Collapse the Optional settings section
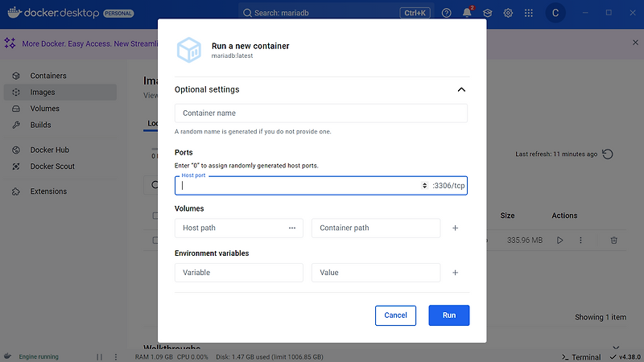The width and height of the screenshot is (644, 362). 461,90
